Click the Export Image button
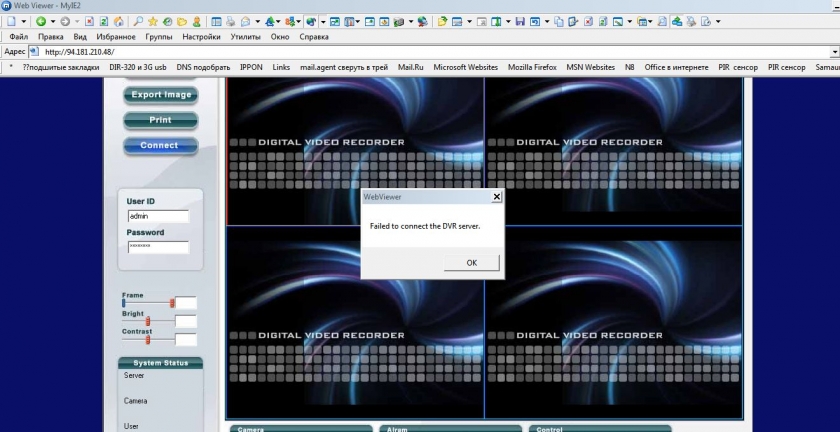 coord(160,94)
